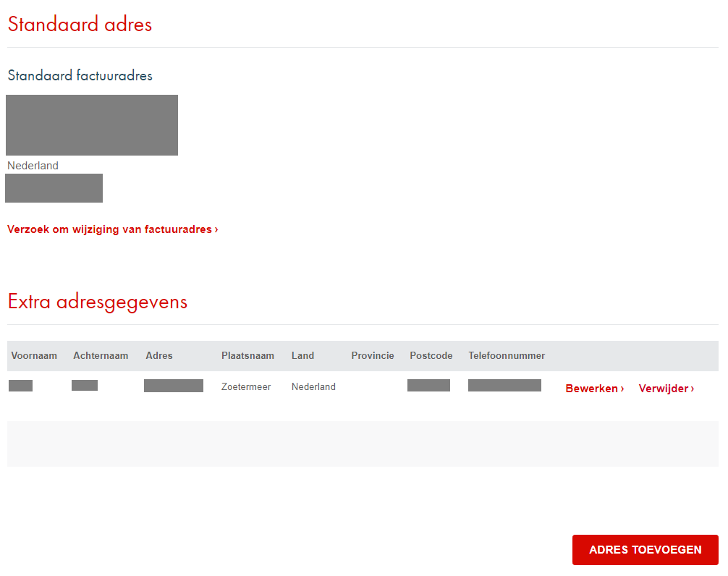The image size is (728, 576).
Task: Click Bewerken for the Zoetermeer address
Action: pyautogui.click(x=594, y=389)
